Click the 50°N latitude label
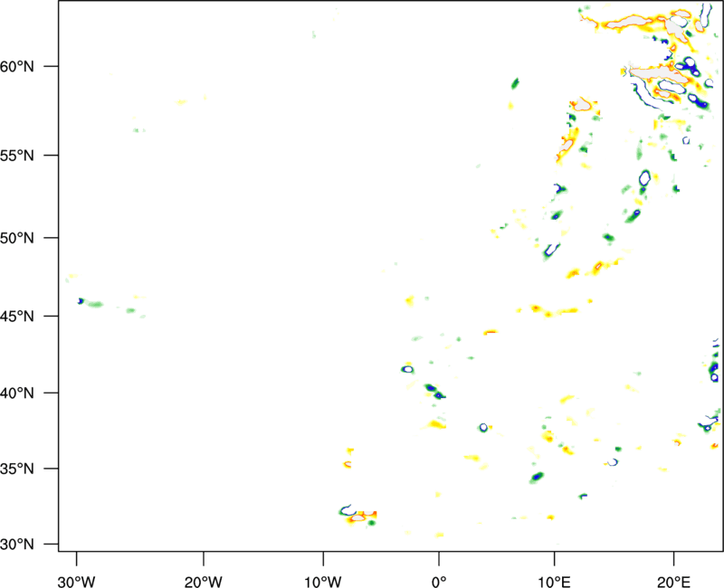 point(17,238)
